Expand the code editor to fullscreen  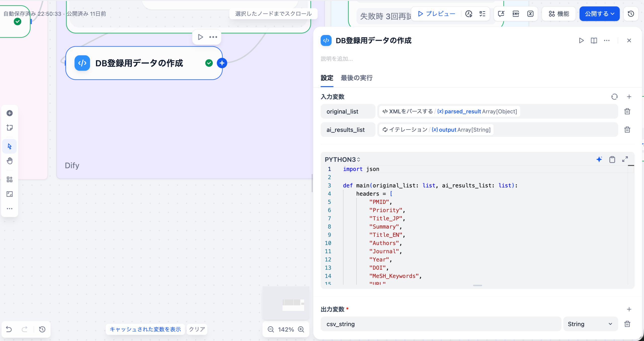pos(625,159)
